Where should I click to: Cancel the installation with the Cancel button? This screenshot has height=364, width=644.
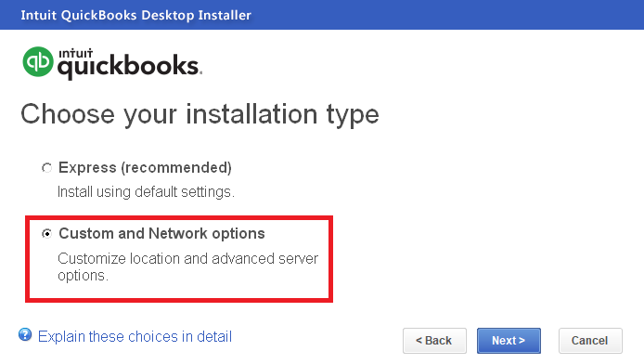(590, 341)
